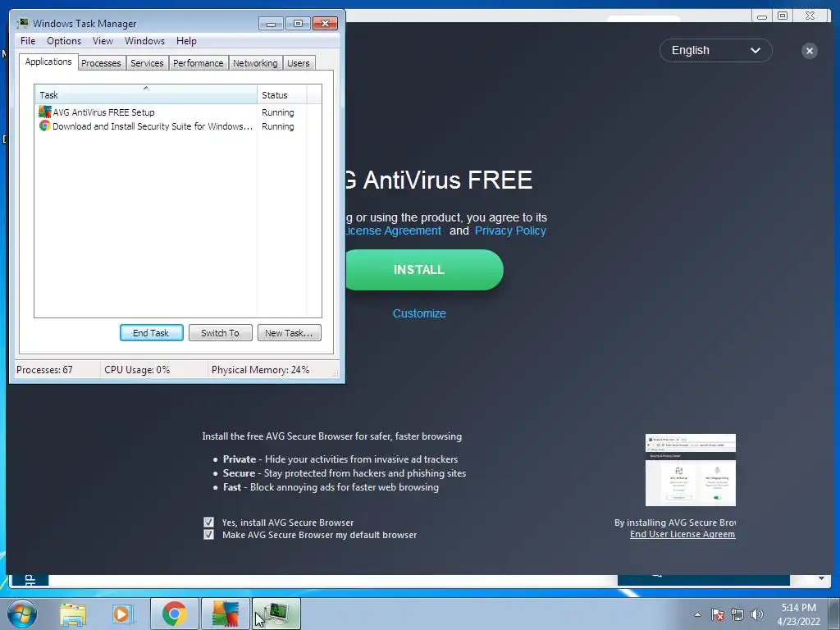
Task: Switch to the Networking tab
Action: click(x=255, y=63)
